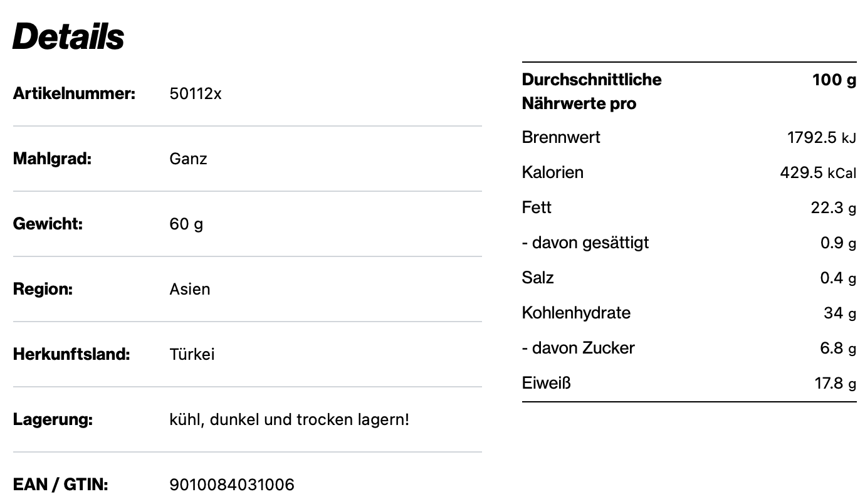Click the Kalorien value 429.5 kCal

click(x=817, y=173)
